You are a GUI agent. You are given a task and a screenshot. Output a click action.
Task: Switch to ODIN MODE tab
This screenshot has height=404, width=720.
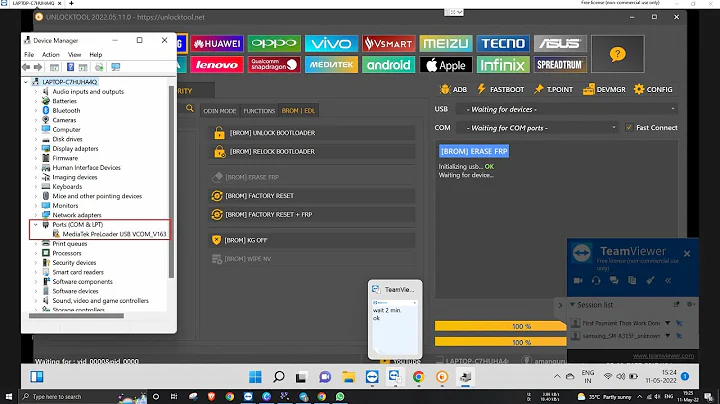pos(219,111)
